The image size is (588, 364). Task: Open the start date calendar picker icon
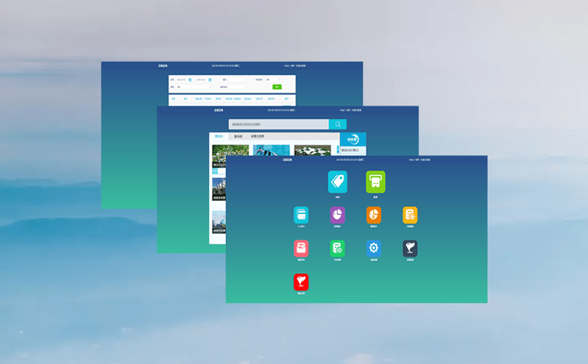190,79
